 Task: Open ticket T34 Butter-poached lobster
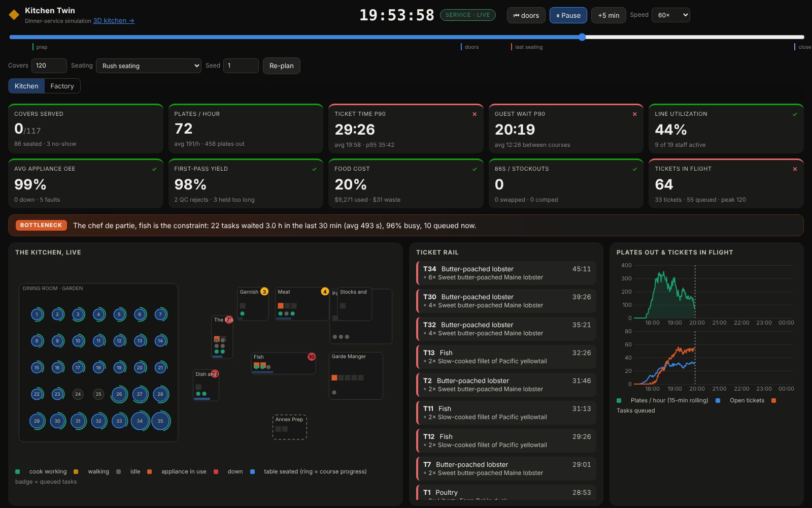click(506, 273)
